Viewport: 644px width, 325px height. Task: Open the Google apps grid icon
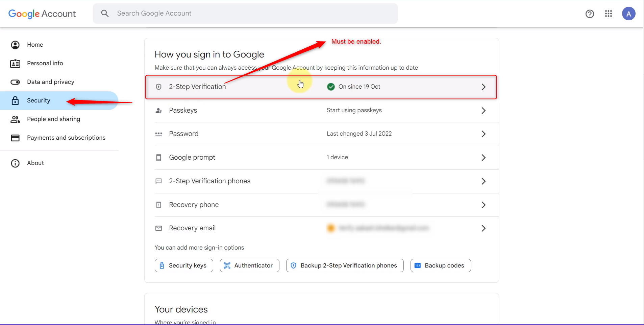pyautogui.click(x=609, y=14)
